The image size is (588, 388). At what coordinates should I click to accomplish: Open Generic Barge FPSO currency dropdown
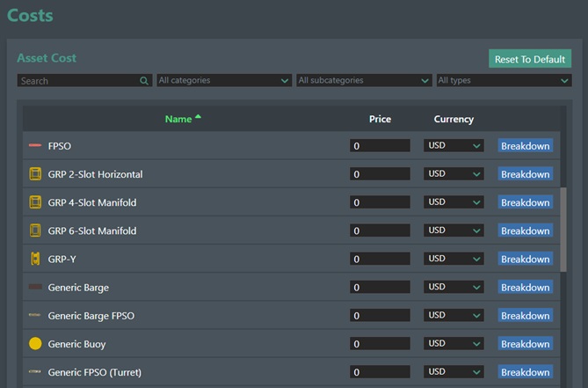click(454, 315)
